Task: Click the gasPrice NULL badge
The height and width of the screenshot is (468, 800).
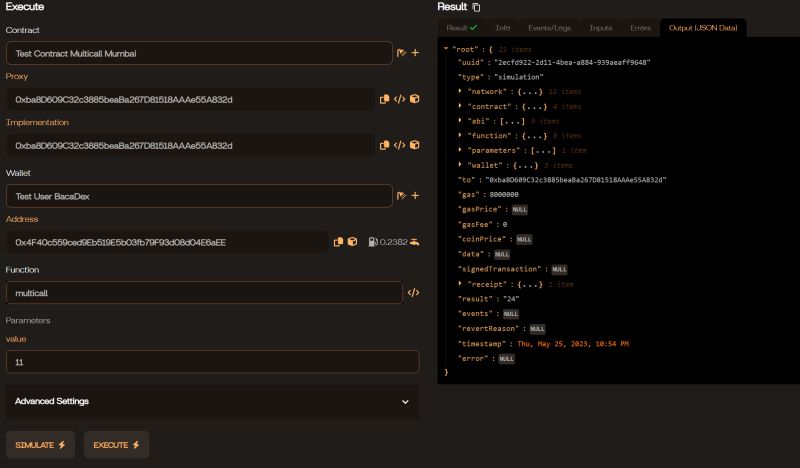Action: 519,209
